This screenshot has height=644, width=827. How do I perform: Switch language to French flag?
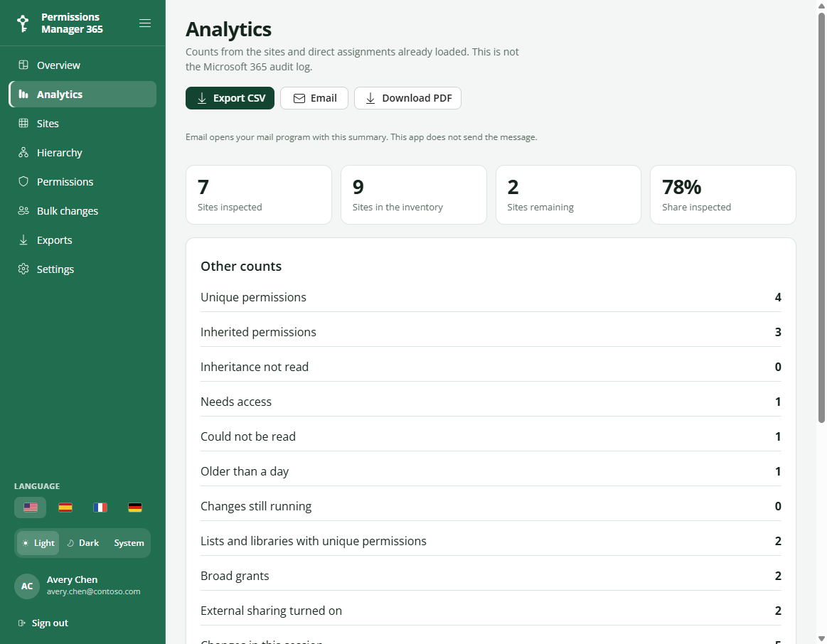click(100, 508)
